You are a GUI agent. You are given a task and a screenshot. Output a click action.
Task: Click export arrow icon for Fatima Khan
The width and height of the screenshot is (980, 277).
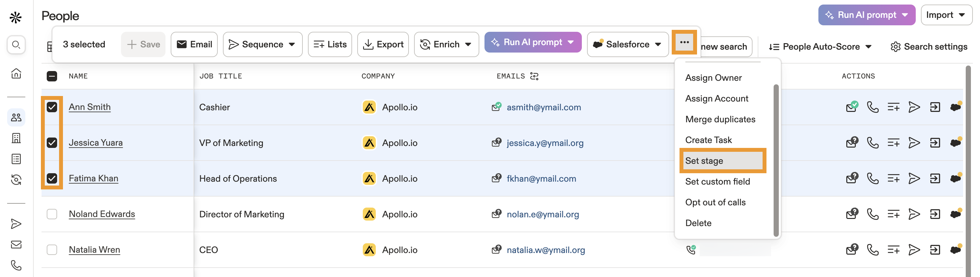935,178
